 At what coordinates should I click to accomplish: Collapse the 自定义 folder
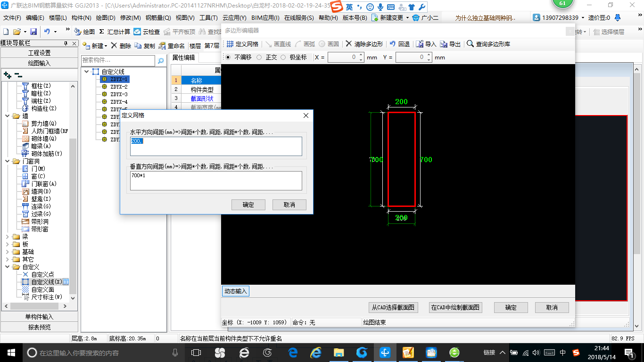tap(8, 267)
